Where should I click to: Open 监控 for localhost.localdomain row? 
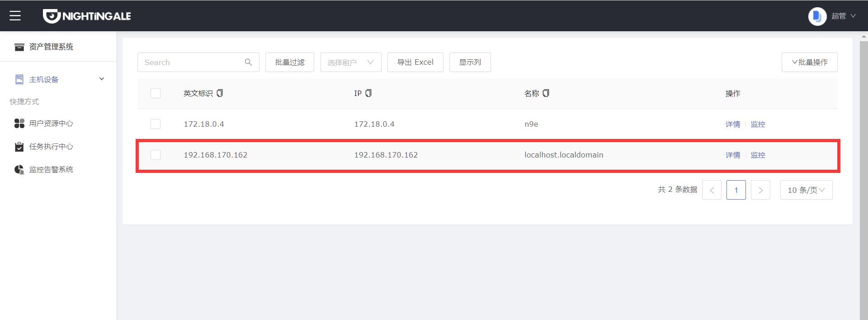coord(758,155)
